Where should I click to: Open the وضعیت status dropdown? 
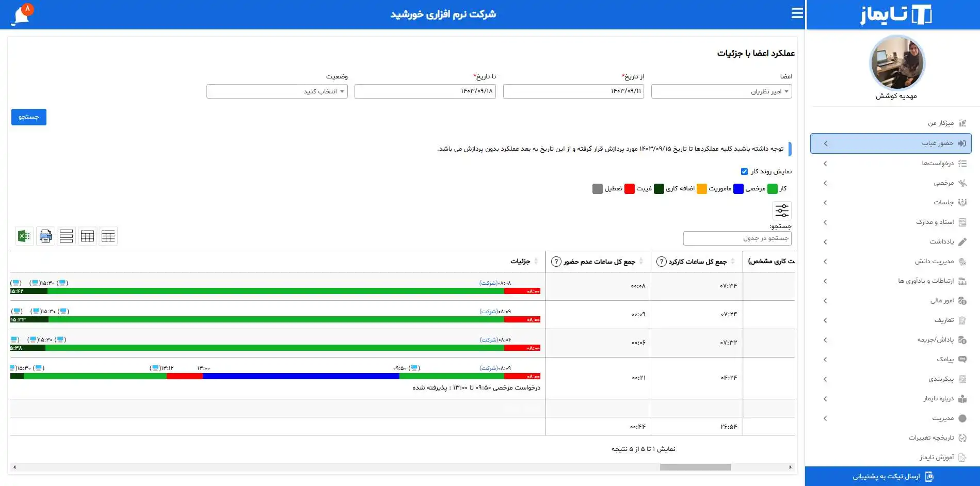(x=277, y=91)
